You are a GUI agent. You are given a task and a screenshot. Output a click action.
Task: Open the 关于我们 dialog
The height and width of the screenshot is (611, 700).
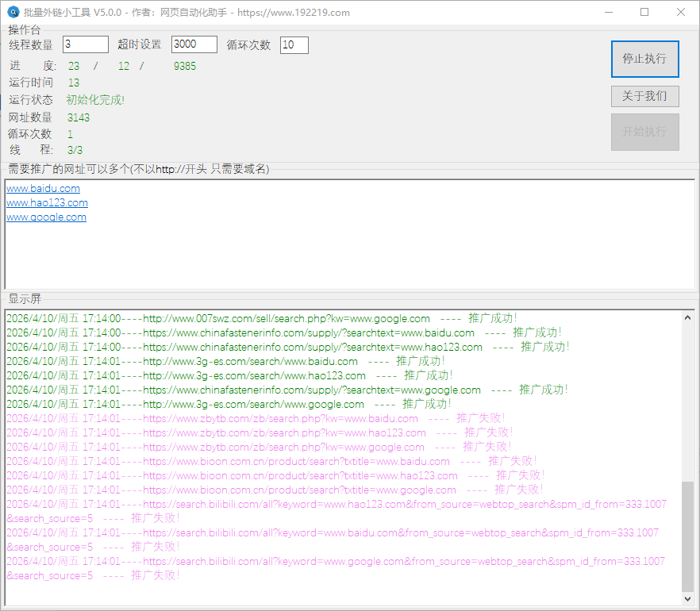[x=644, y=96]
